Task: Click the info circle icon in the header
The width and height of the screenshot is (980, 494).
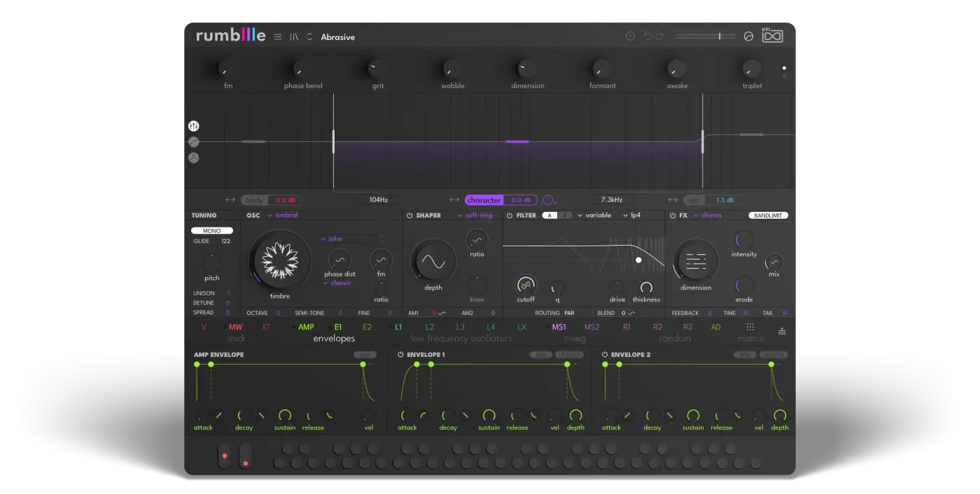Action: (630, 36)
